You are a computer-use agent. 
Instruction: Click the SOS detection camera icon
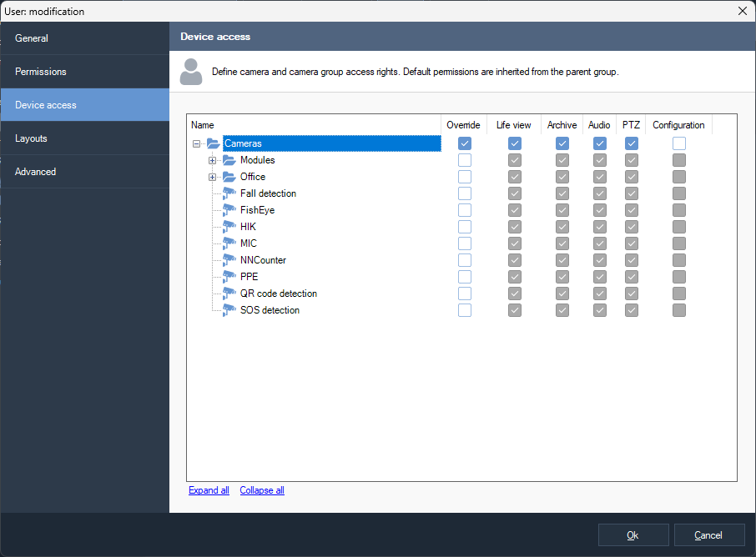[229, 310]
